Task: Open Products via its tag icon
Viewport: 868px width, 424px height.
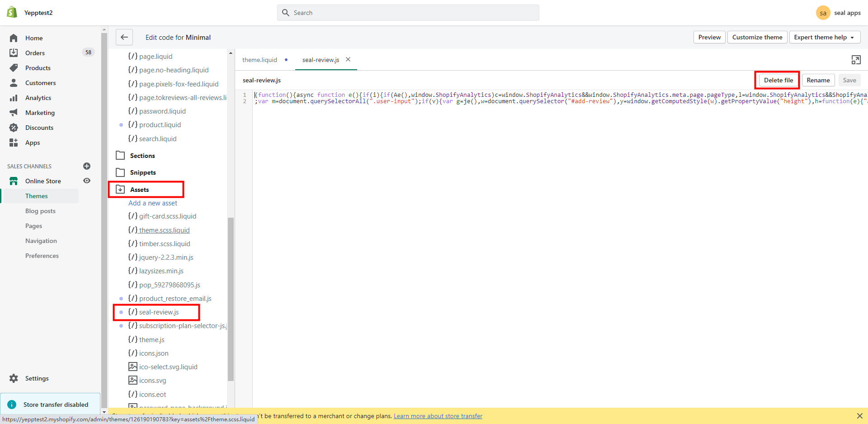Action: pos(14,68)
